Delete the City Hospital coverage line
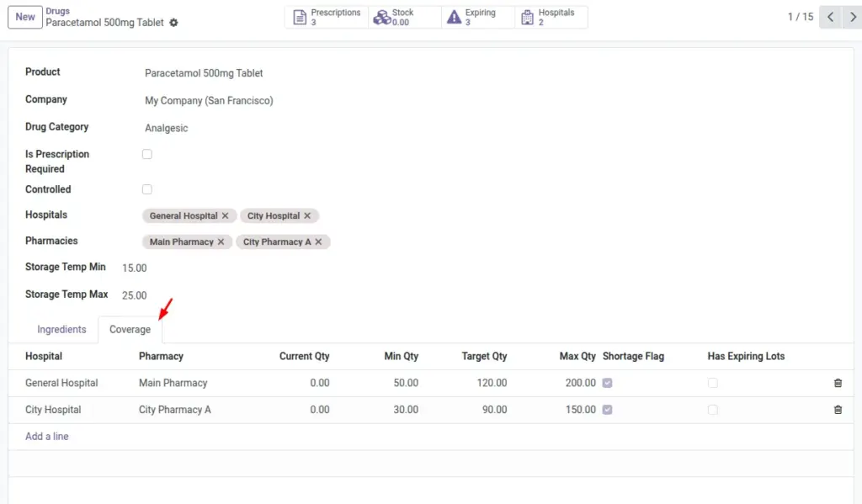The width and height of the screenshot is (862, 504). click(838, 410)
